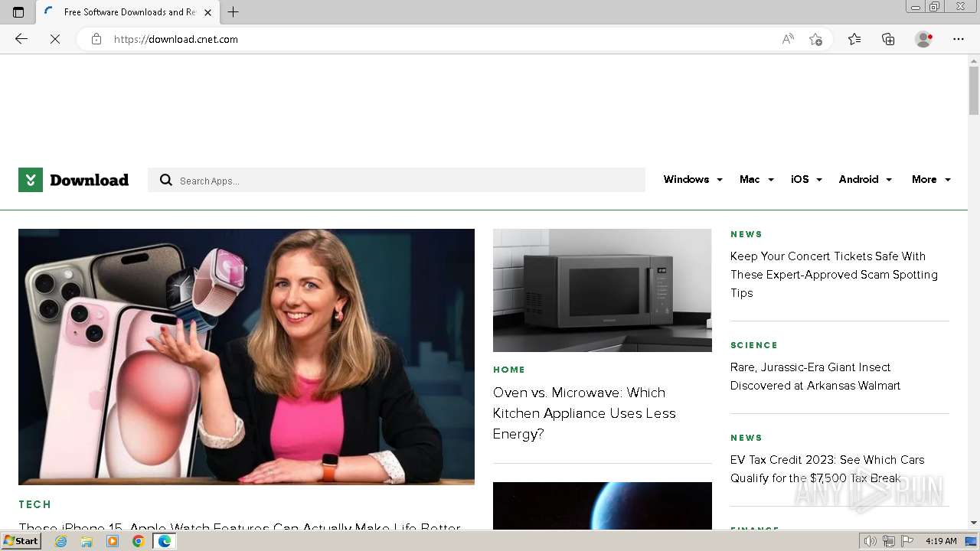Click the search magnifier icon
Viewport: 980px width, 551px height.
pos(165,180)
